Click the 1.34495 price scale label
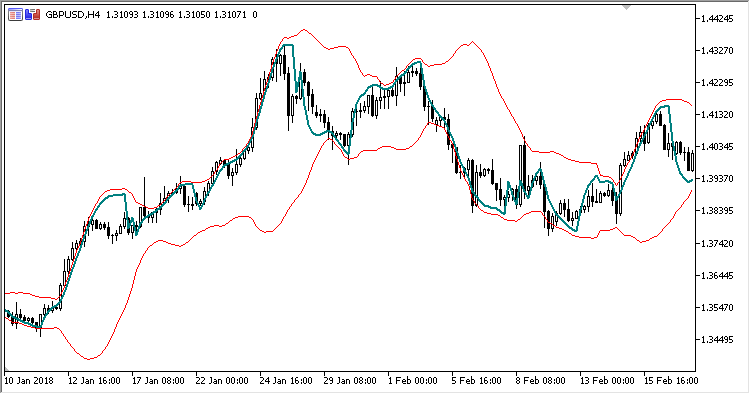Screen dimensions: 750x394 pyautogui.click(x=717, y=340)
